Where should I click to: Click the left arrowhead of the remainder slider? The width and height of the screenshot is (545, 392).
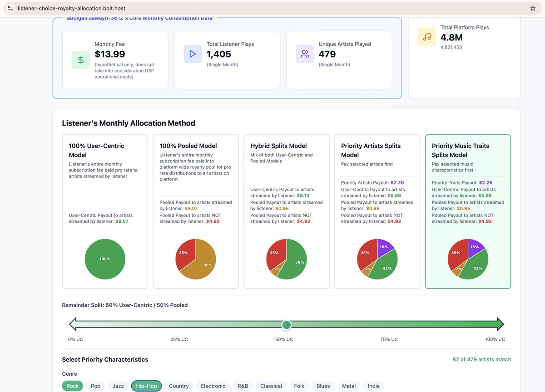pos(73,324)
